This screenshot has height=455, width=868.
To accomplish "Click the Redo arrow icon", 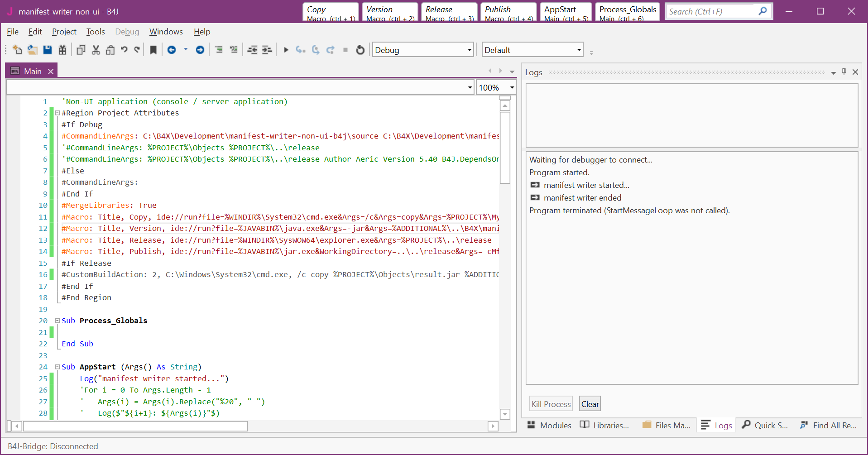I will pos(137,50).
